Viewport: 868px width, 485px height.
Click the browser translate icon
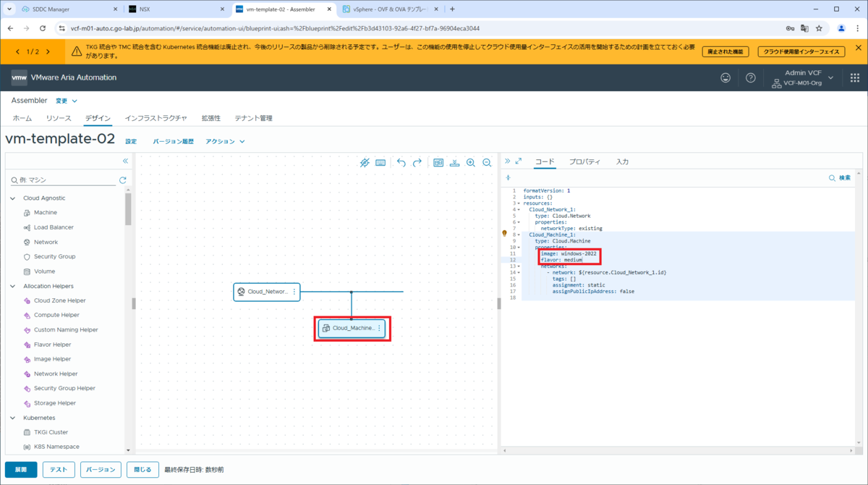pyautogui.click(x=804, y=28)
